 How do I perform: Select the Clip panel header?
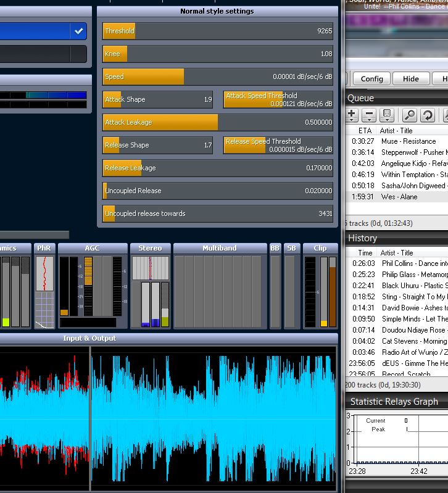[320, 248]
